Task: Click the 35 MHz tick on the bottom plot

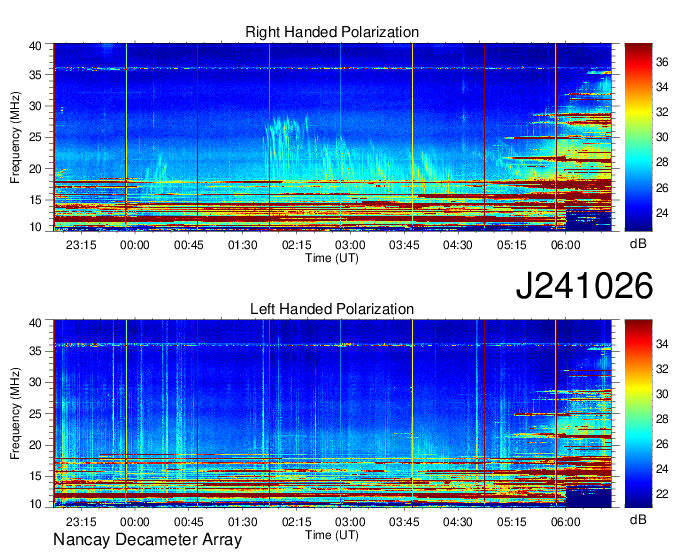Action: coord(35,351)
